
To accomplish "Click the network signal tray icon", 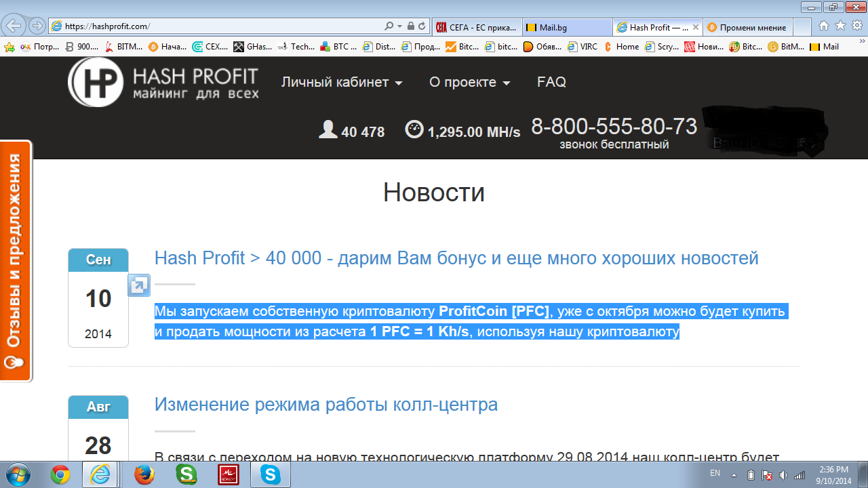I will pos(800,475).
